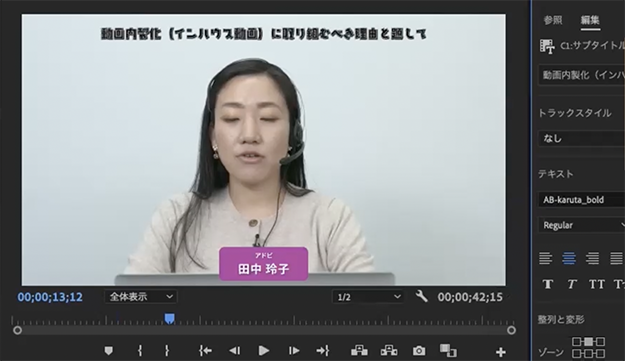Viewport: 625px width, 361px height.
Task: Align caption text to the right
Action: pyautogui.click(x=592, y=258)
